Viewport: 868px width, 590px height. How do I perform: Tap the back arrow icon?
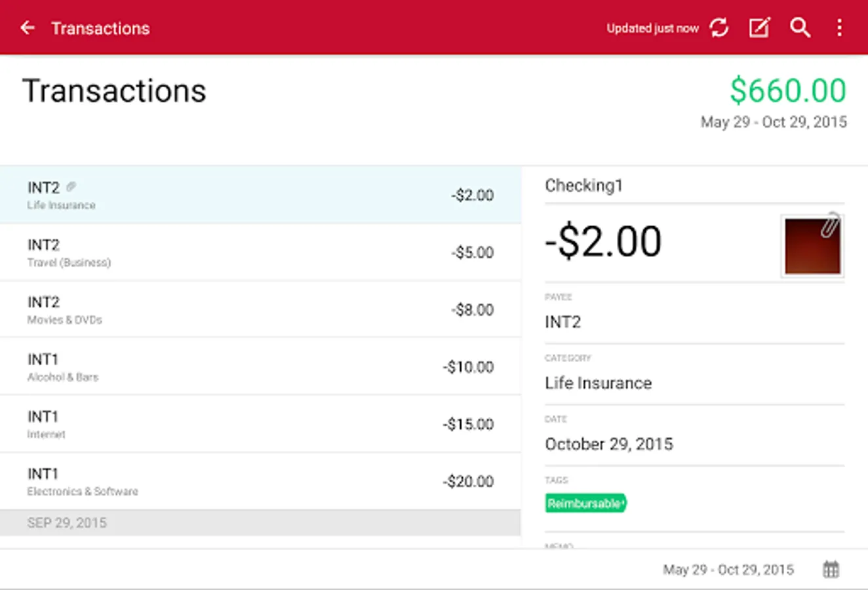[x=28, y=28]
